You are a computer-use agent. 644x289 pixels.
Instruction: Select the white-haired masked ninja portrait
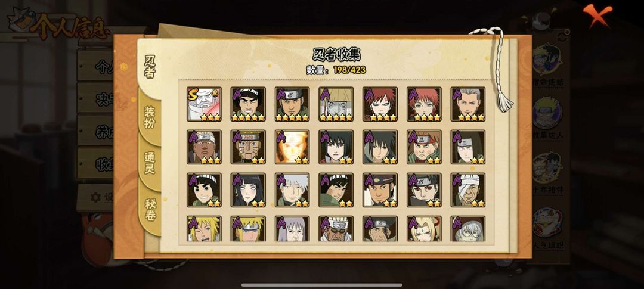292,190
